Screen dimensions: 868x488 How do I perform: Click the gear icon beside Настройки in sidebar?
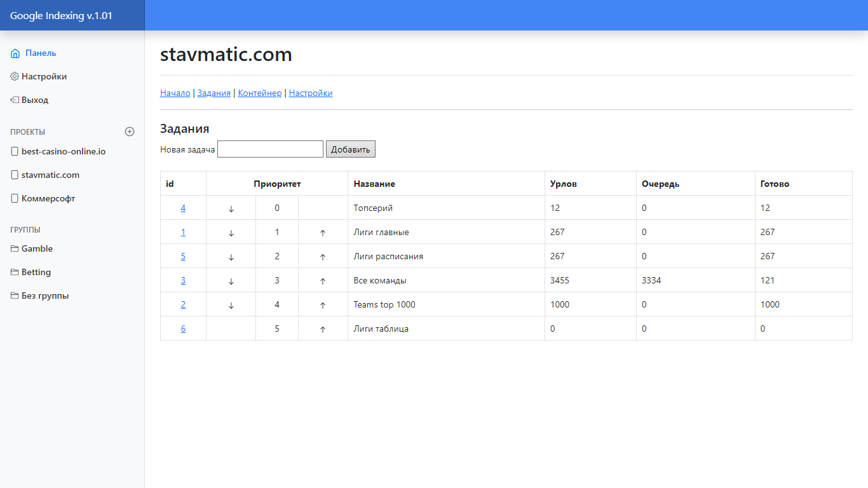tap(15, 76)
